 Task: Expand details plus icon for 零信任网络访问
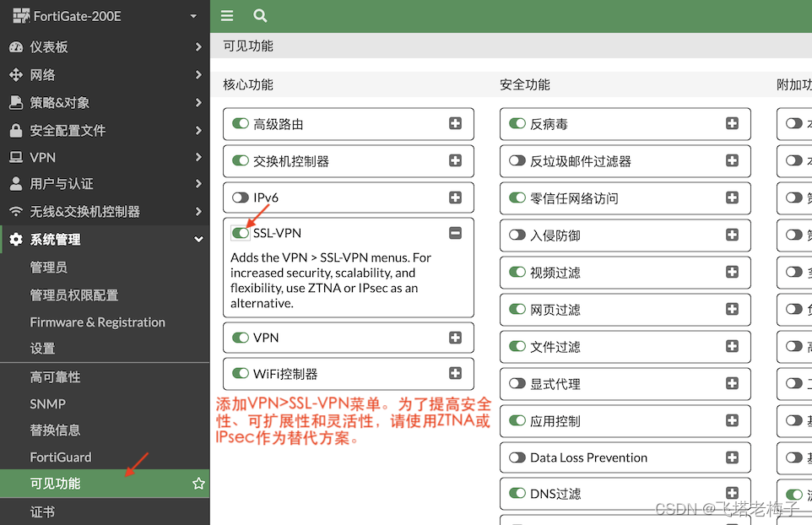pyautogui.click(x=733, y=198)
